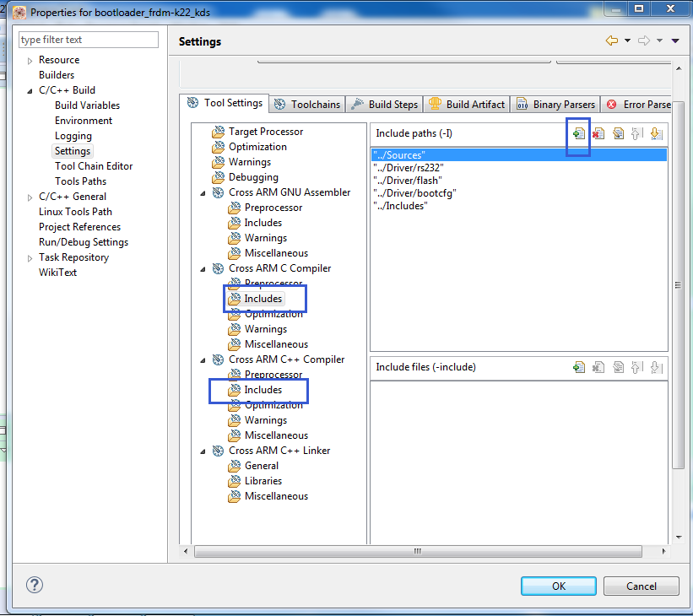This screenshot has height=616, width=693.
Task: Click the Cancel button
Action: point(641,586)
